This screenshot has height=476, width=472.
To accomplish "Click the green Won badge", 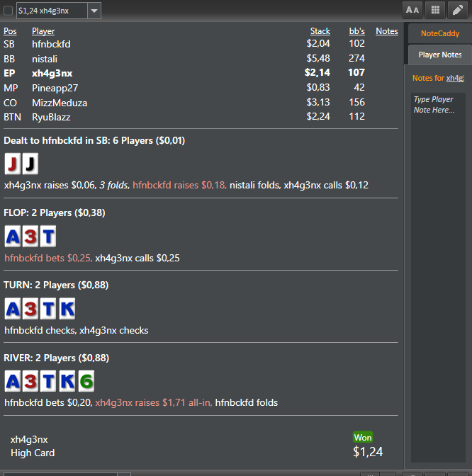I will (x=363, y=438).
